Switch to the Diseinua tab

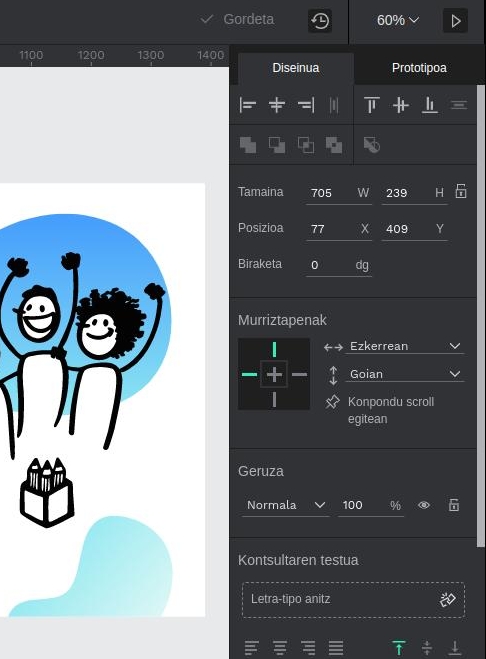pos(296,68)
